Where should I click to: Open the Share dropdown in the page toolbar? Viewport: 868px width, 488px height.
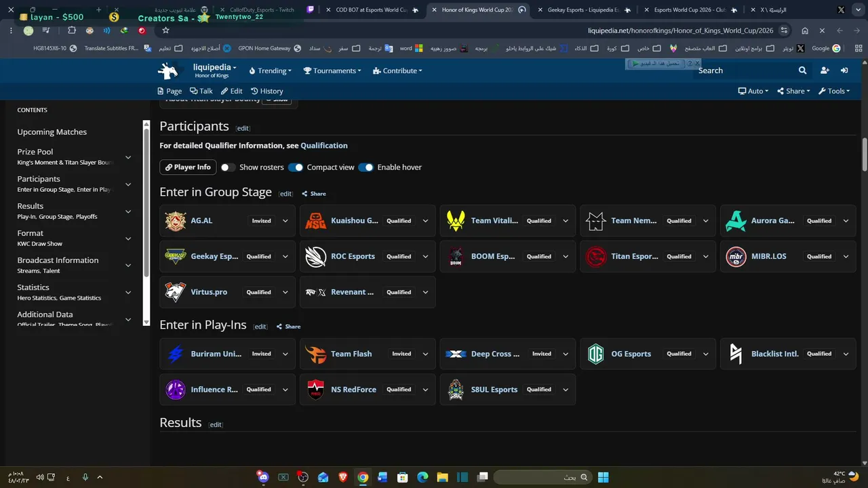point(793,91)
